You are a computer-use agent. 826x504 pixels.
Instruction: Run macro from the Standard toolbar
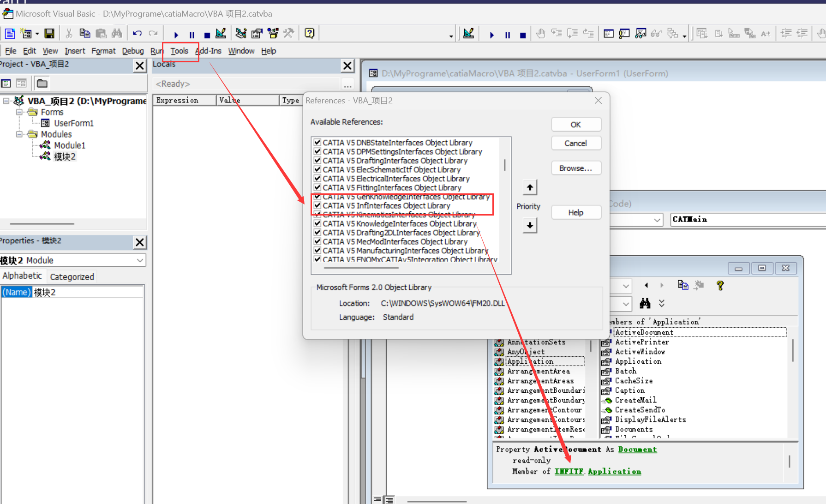176,35
